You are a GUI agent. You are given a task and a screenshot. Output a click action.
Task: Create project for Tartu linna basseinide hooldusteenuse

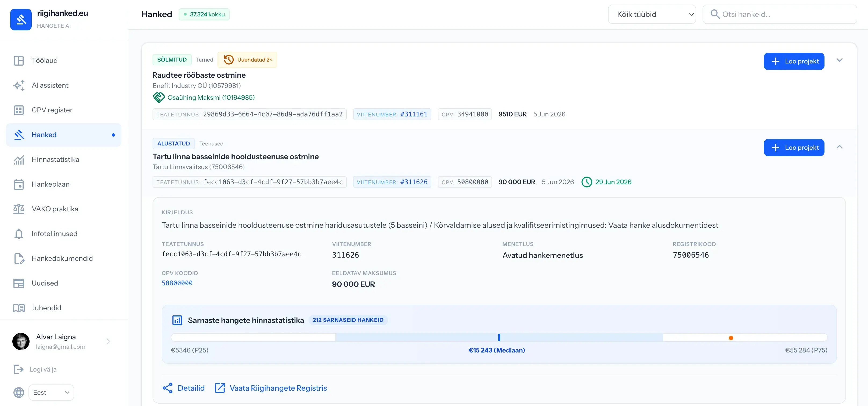(x=794, y=148)
